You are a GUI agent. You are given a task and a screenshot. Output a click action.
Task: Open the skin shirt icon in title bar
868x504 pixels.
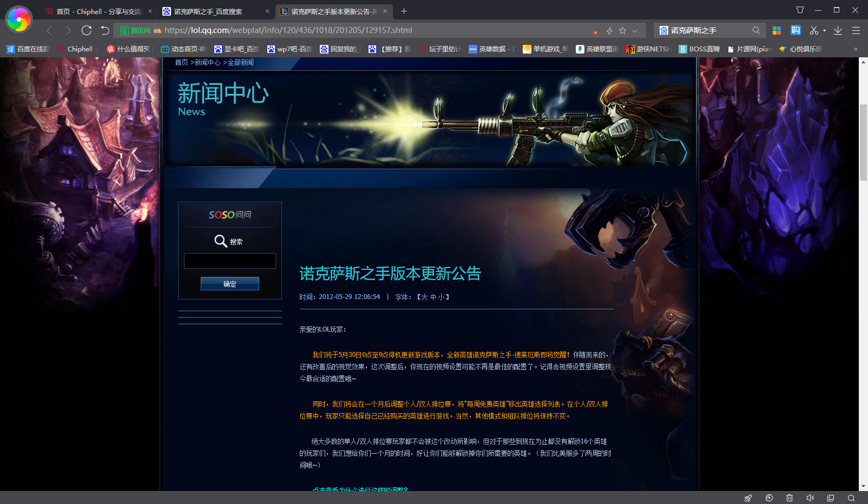(800, 10)
